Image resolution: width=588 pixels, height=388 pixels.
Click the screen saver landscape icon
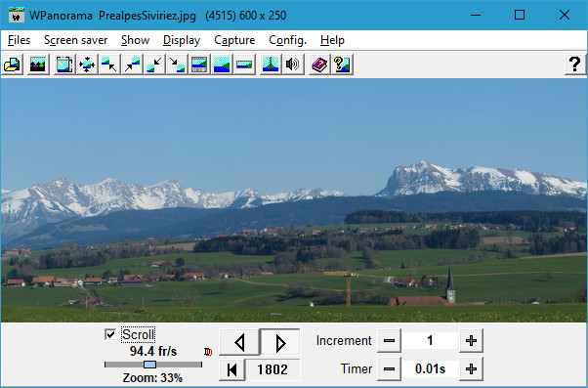coord(38,65)
